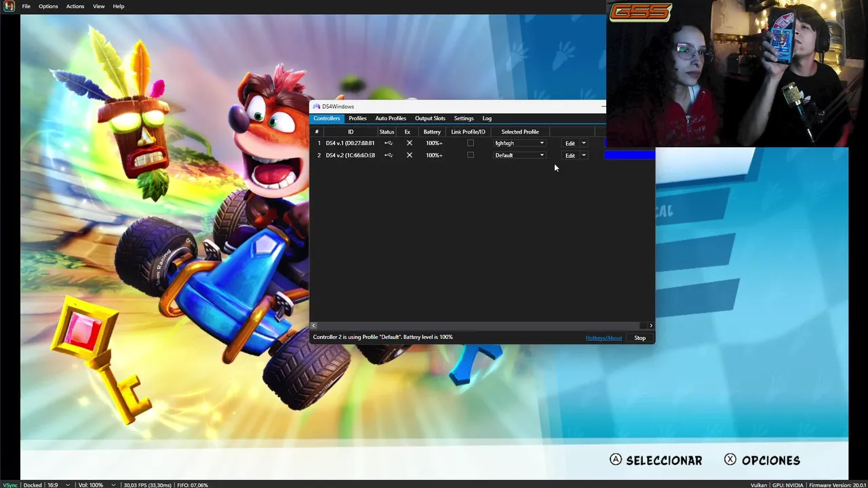The height and width of the screenshot is (488, 868).
Task: Expand the Edit arrow for controller 2
Action: click(x=583, y=155)
